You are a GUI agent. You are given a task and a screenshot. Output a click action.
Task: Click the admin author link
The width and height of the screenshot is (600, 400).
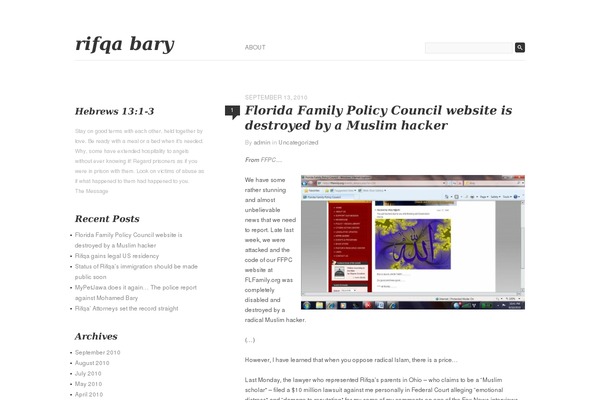point(262,142)
